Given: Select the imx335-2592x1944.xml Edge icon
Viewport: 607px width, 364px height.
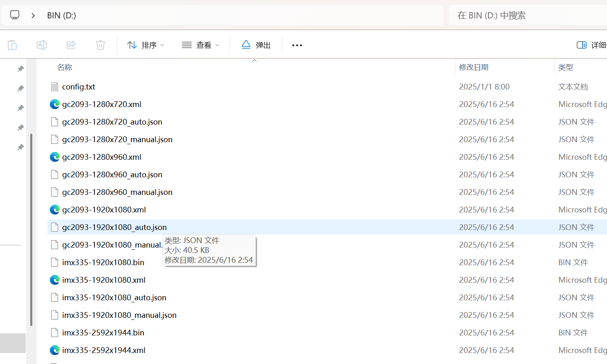Looking at the screenshot, I should tap(55, 350).
